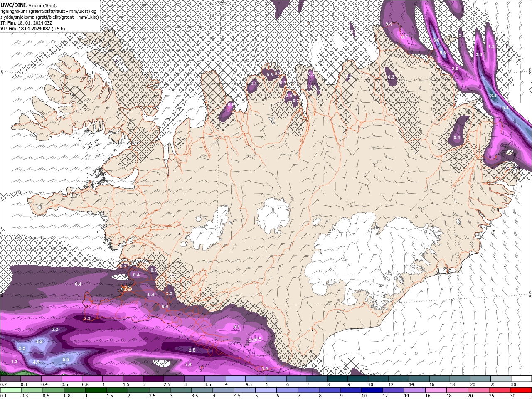532x399 pixels.
Task: Pick the light green 0.1–0.3 swatch in the rain legend
Action: (x=10, y=390)
